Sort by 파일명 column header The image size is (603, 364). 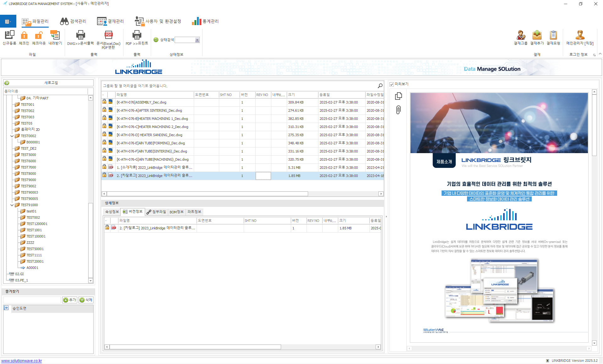point(155,95)
